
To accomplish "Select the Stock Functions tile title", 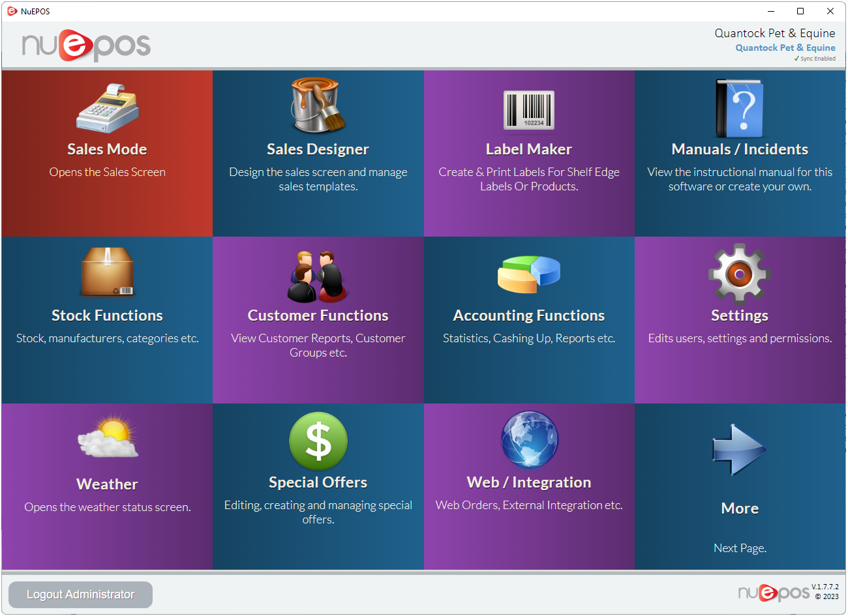I will click(108, 315).
